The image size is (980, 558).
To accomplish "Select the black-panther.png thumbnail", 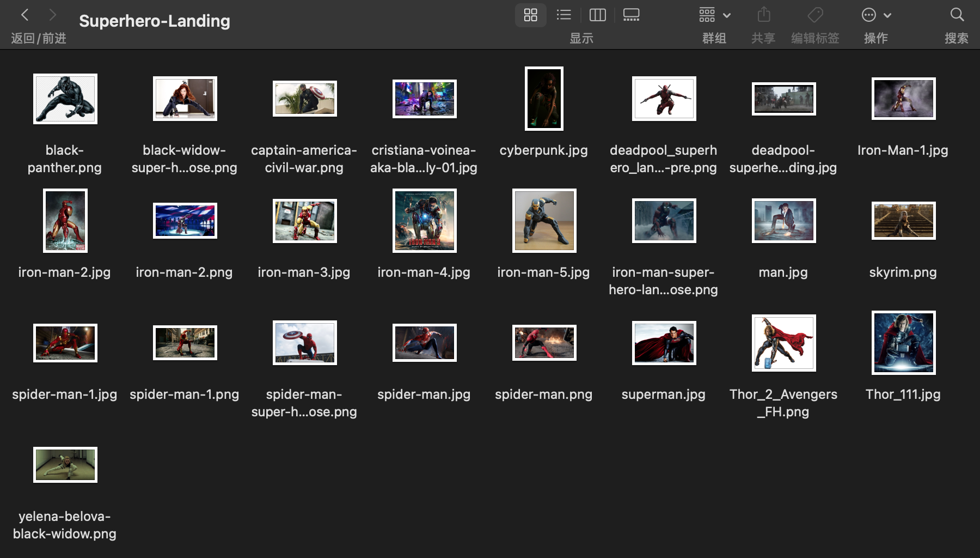I will [x=65, y=99].
